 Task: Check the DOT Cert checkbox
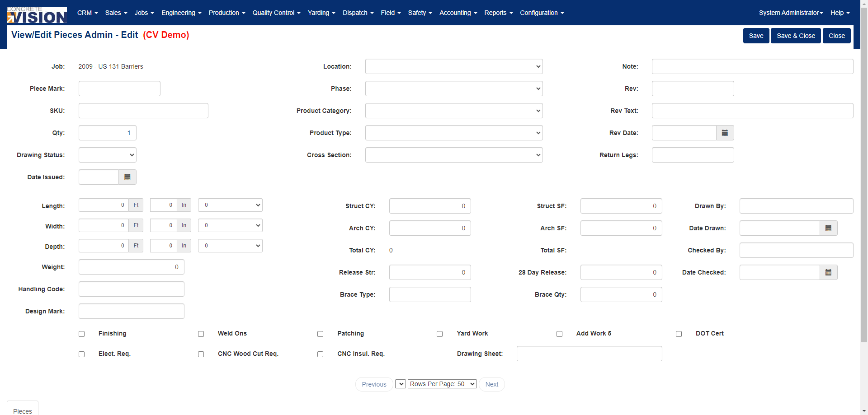click(x=679, y=334)
